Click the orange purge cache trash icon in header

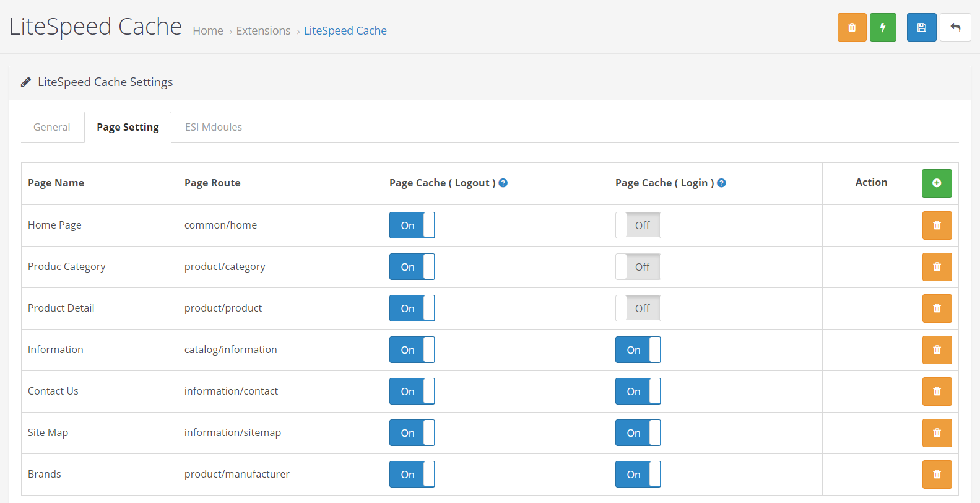[852, 27]
